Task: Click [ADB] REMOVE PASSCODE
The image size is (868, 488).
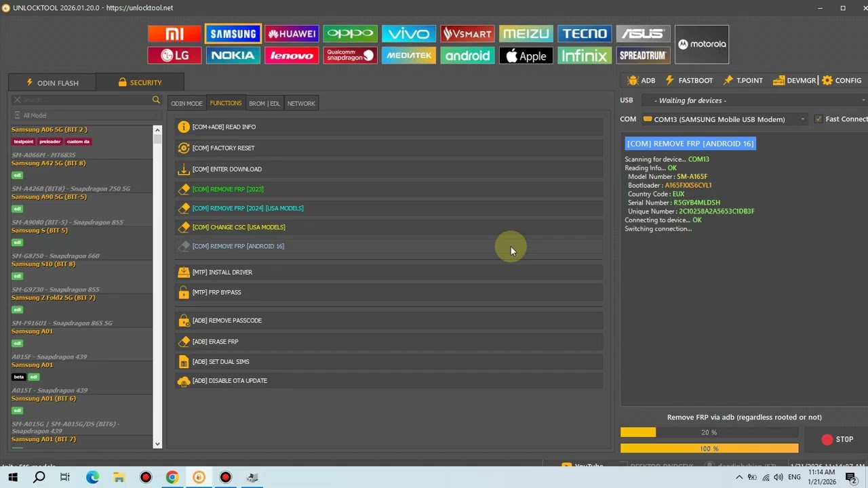Action: point(389,321)
